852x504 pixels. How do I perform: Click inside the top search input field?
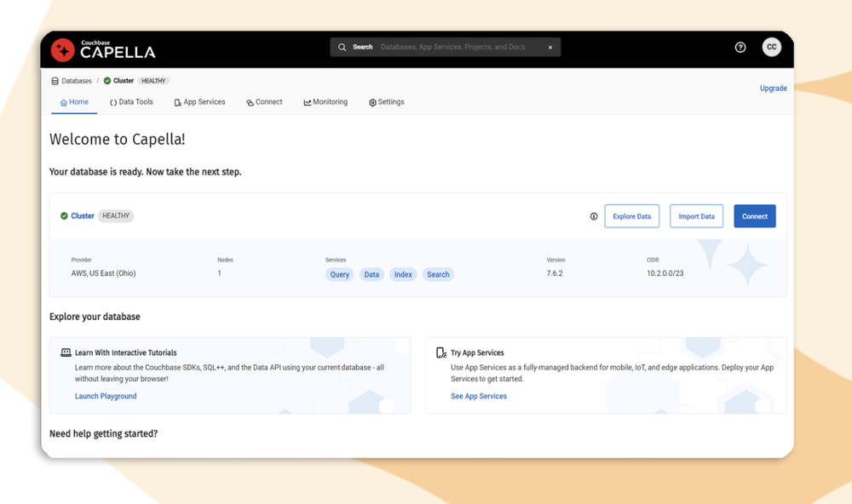452,47
